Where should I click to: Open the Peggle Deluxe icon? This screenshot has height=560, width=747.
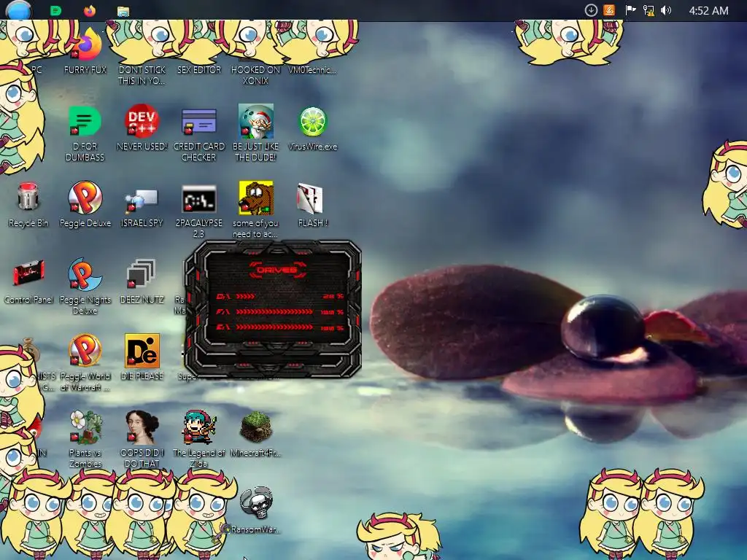tap(85, 197)
